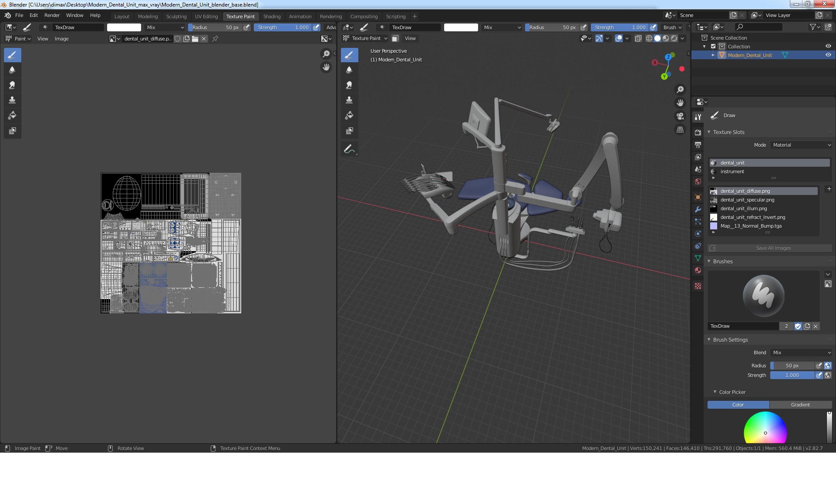Image resolution: width=836 pixels, height=504 pixels.
Task: Open the Modifier wrench properties tab
Action: [x=698, y=209]
